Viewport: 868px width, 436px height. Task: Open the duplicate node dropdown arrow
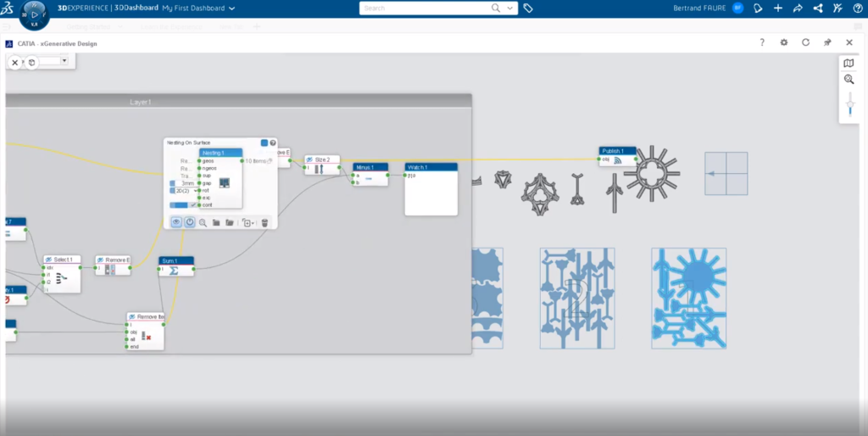pyautogui.click(x=253, y=223)
